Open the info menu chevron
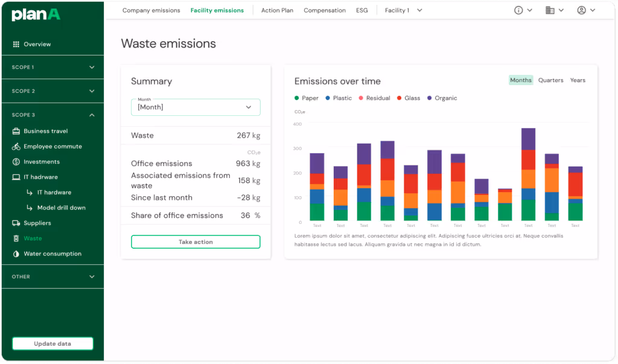This screenshot has width=618, height=364. pyautogui.click(x=530, y=10)
